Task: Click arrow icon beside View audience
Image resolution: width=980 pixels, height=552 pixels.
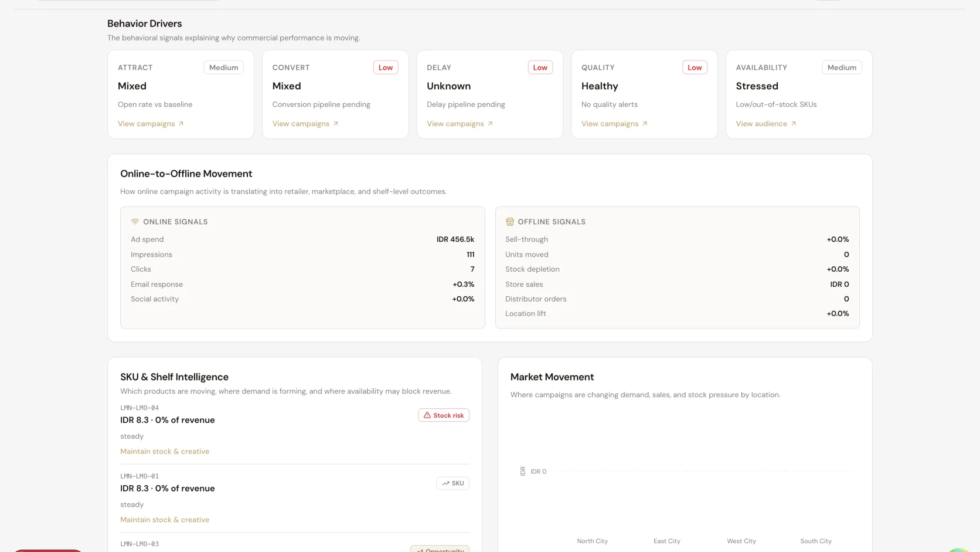Action: coord(794,124)
